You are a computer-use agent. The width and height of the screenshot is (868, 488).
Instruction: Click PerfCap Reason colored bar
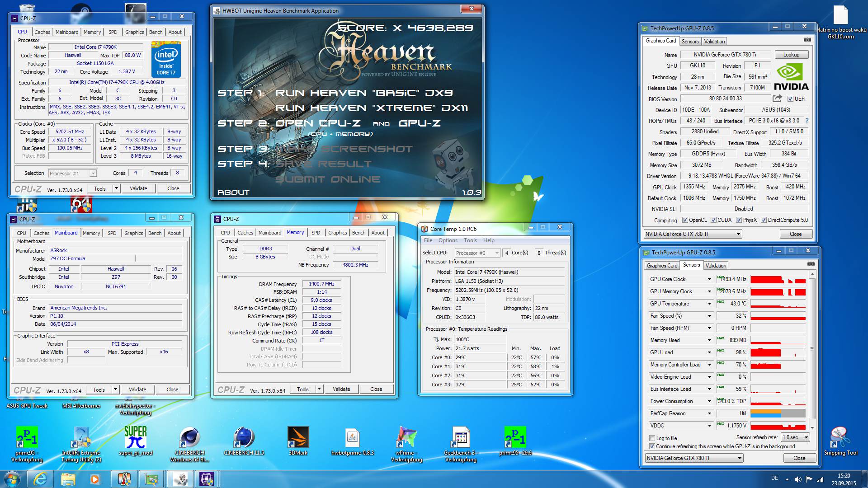click(x=778, y=413)
